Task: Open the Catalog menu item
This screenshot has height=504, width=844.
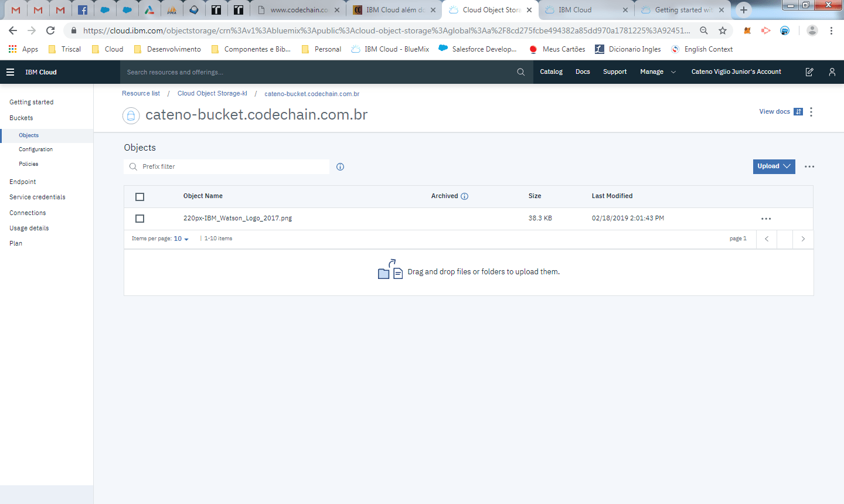Action: coord(551,72)
